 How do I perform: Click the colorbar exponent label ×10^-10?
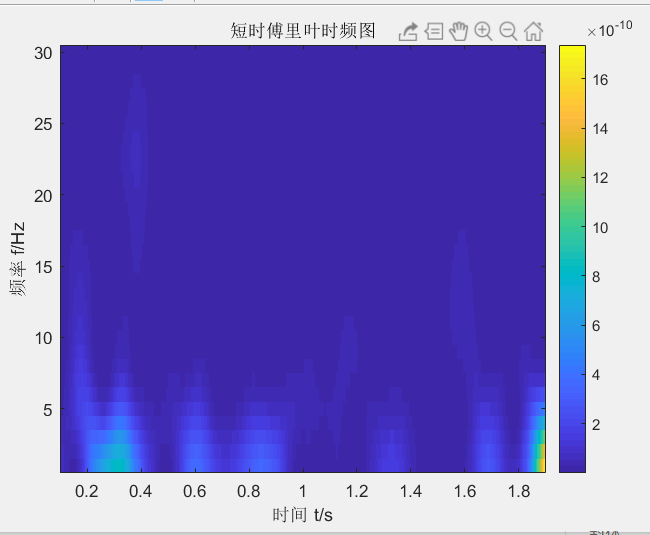[x=610, y=29]
